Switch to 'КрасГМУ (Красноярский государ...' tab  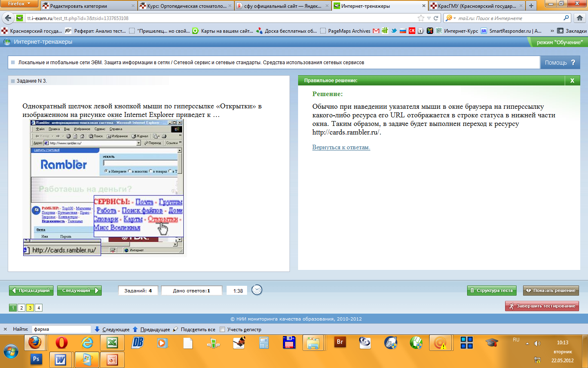point(477,6)
